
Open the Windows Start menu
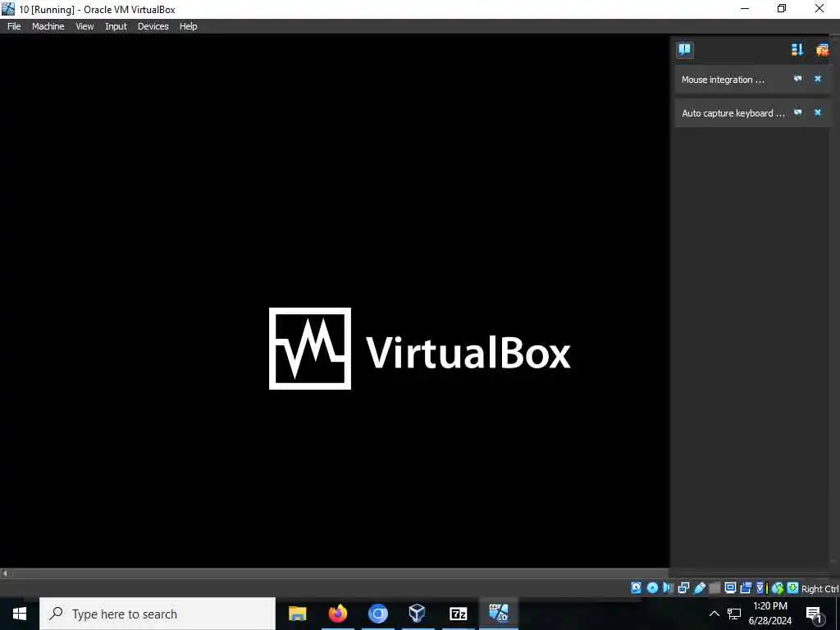point(20,614)
